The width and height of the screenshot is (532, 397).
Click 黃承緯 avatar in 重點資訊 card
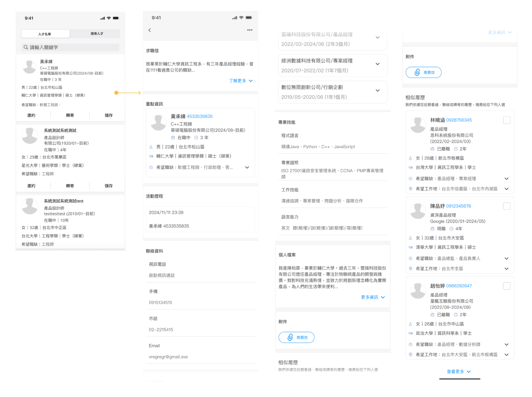click(x=158, y=123)
